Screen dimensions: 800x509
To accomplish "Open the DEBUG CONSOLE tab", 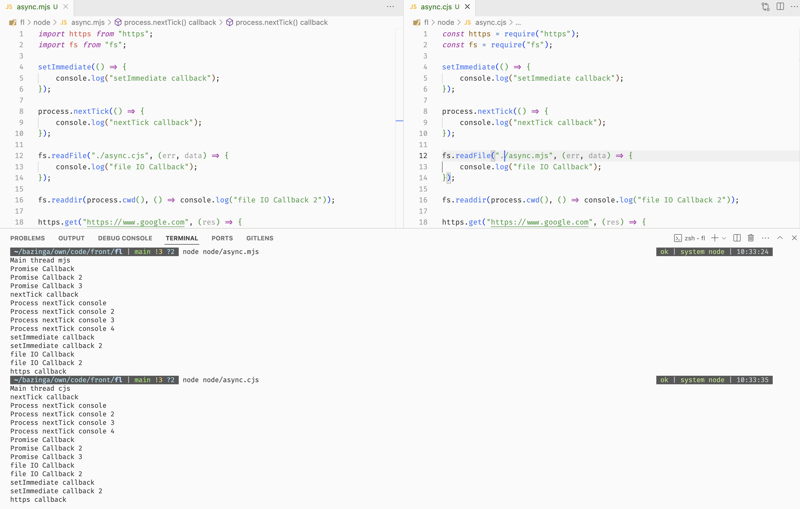I will coord(125,238).
